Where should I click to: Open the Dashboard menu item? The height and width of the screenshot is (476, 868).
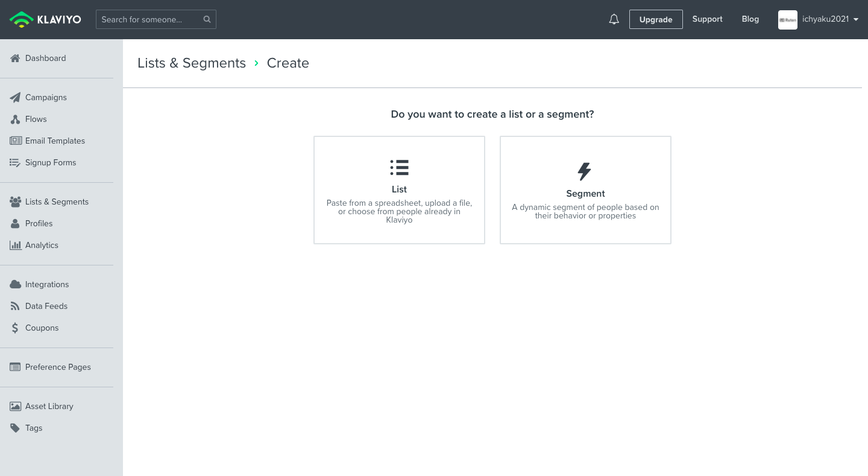click(46, 58)
